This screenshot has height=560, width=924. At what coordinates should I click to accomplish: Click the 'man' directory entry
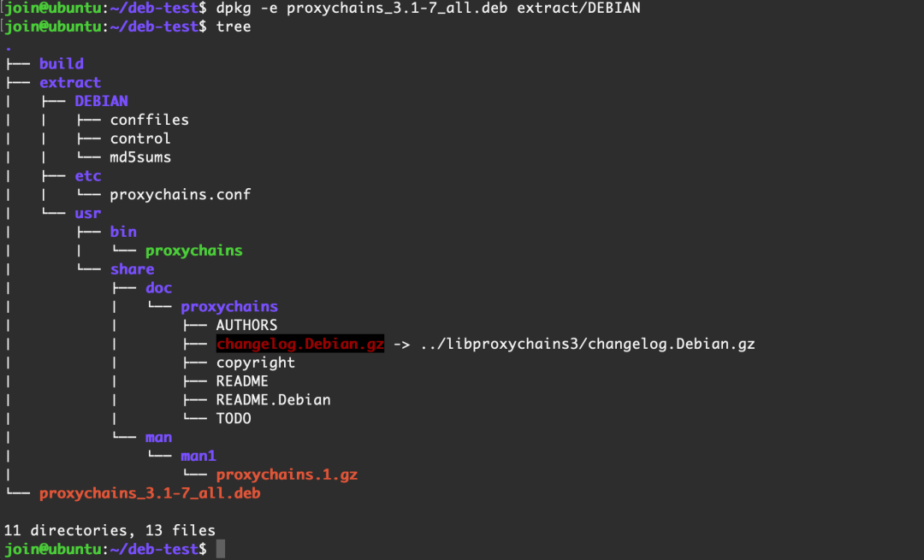[158, 438]
